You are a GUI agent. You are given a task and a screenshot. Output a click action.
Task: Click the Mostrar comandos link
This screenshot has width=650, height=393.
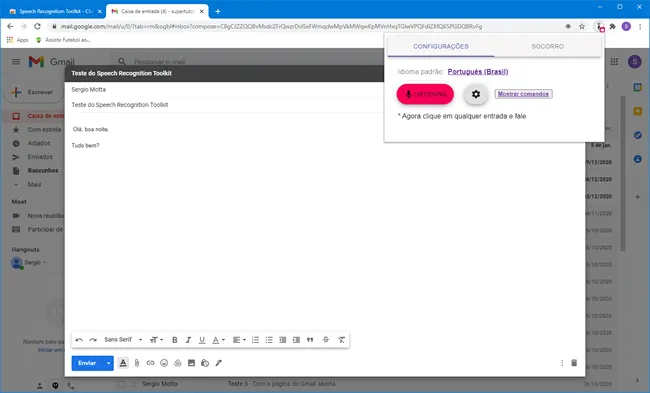pos(523,94)
